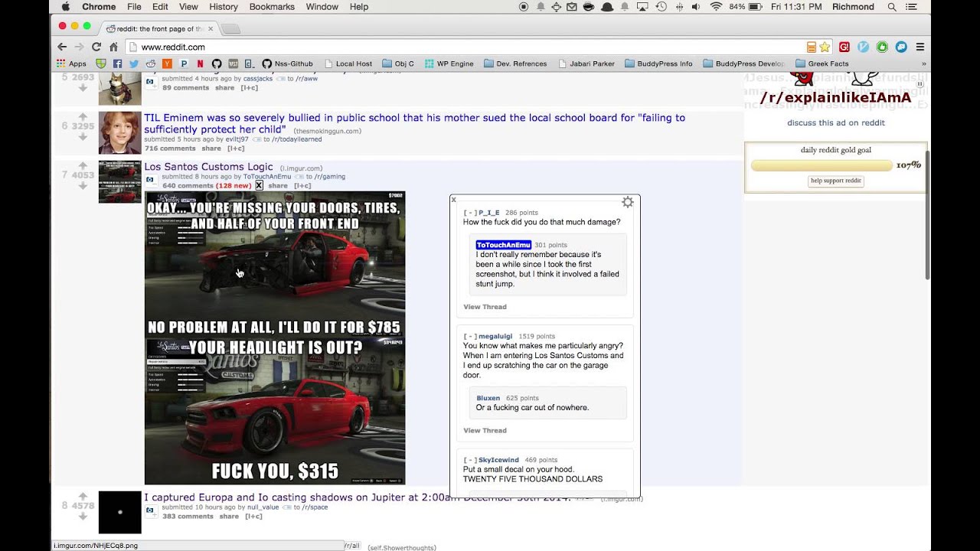
Task: Click discuss this ad on reddit
Action: pyautogui.click(x=835, y=122)
